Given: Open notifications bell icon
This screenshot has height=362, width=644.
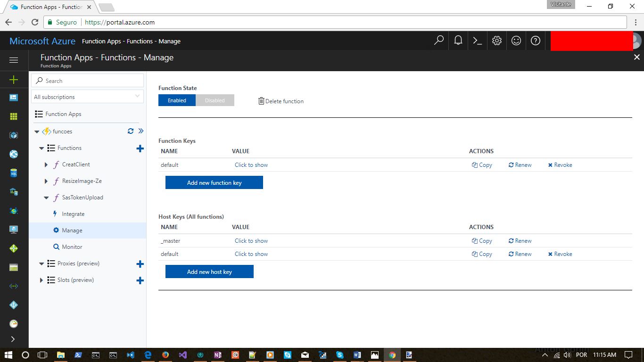Looking at the screenshot, I should point(458,41).
